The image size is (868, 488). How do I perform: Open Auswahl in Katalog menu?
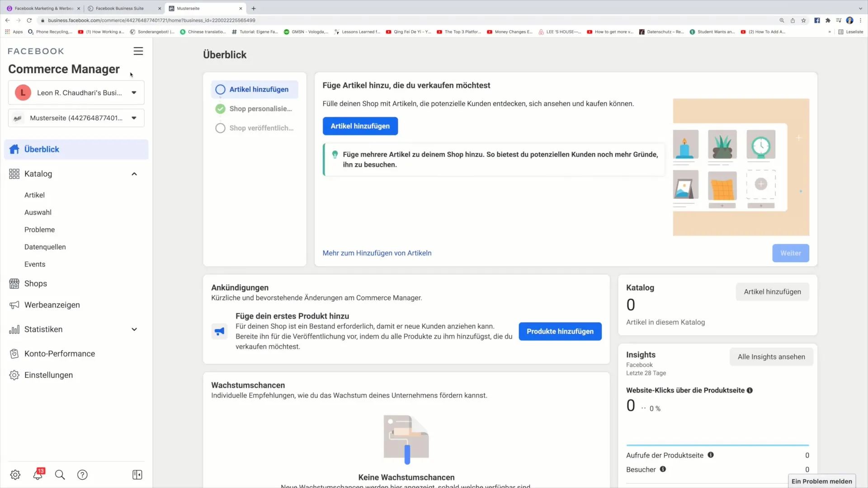(38, 212)
